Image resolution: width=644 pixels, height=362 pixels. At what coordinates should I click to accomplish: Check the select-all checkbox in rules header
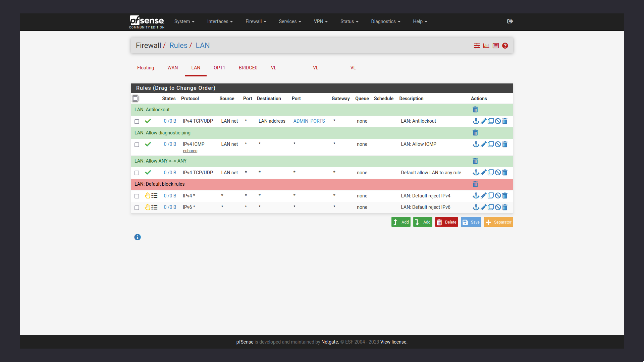click(x=135, y=99)
